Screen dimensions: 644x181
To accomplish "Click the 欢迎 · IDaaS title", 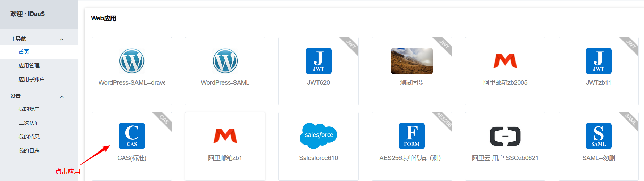I will click(27, 14).
